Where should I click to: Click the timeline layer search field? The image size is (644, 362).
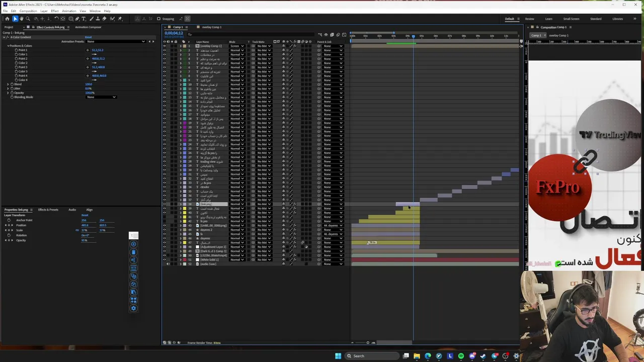[252, 34]
